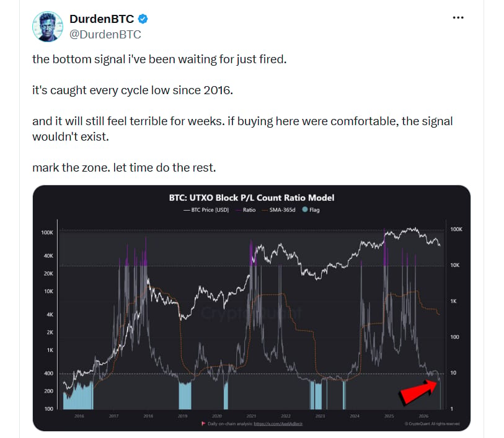This screenshot has height=438, width=504.
Task: Click the 2023 blue flag bars
Action: coord(316,396)
